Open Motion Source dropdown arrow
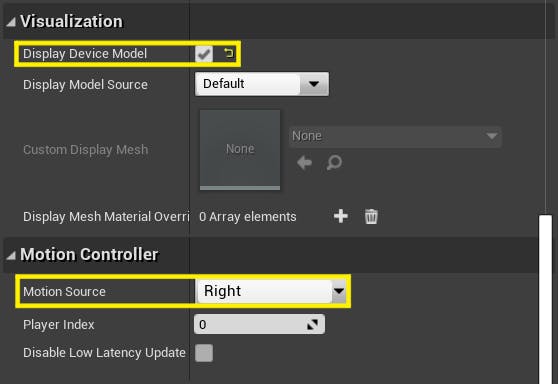558x384 pixels. point(339,291)
